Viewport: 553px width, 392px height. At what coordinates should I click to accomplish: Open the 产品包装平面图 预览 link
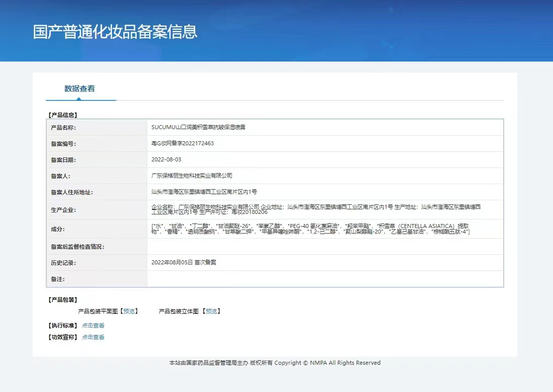coord(129,311)
